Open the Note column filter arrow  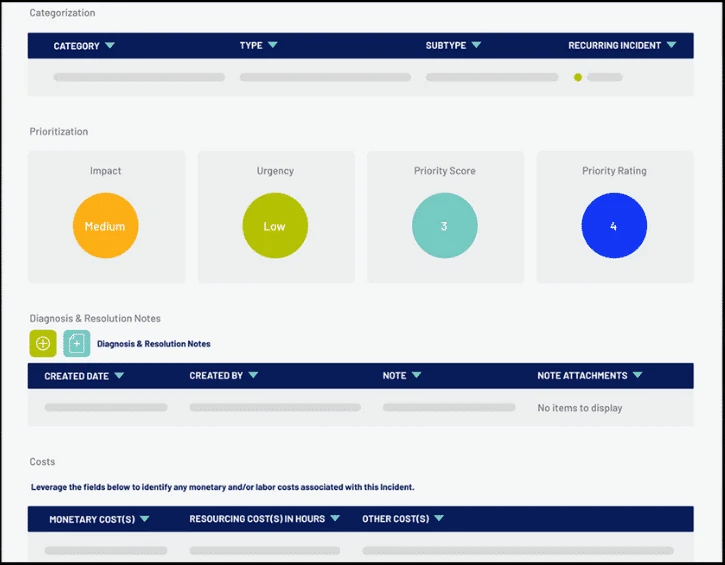tap(416, 375)
